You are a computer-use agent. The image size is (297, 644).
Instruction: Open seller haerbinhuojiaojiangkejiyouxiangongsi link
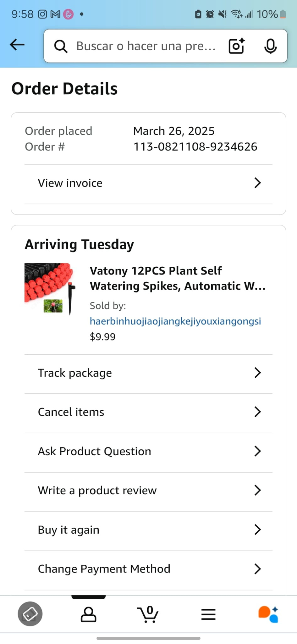point(175,321)
